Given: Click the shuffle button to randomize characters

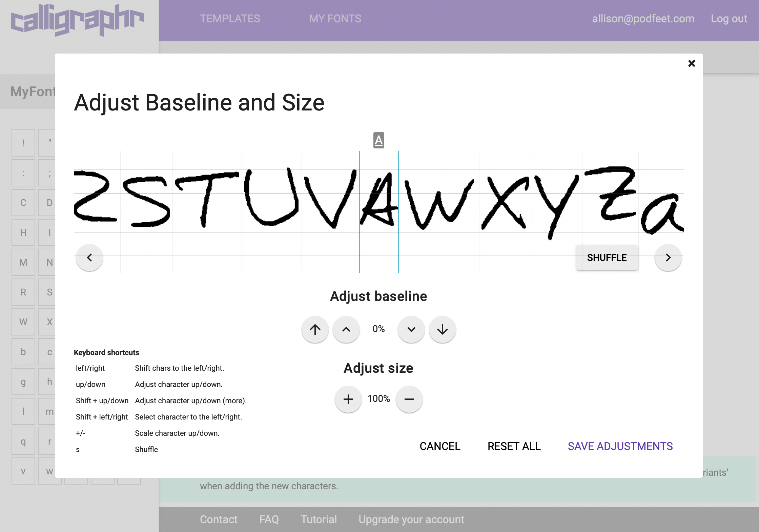Looking at the screenshot, I should point(607,257).
